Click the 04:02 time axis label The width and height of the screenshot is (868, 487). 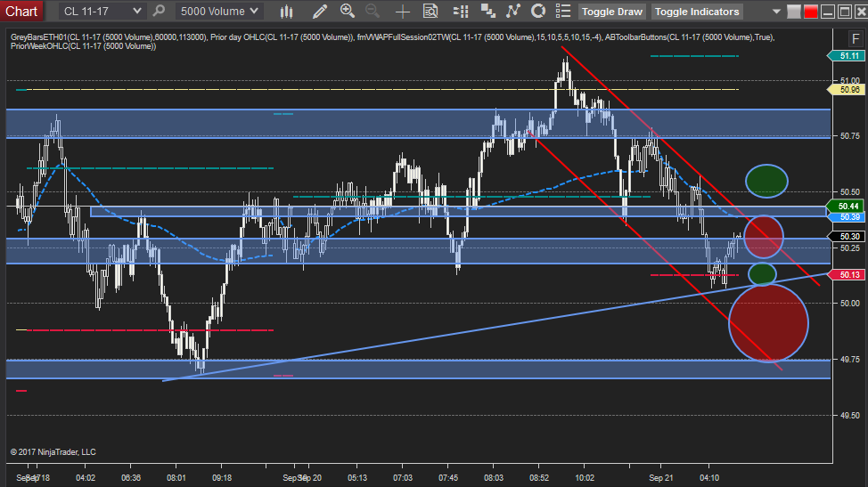86,477
